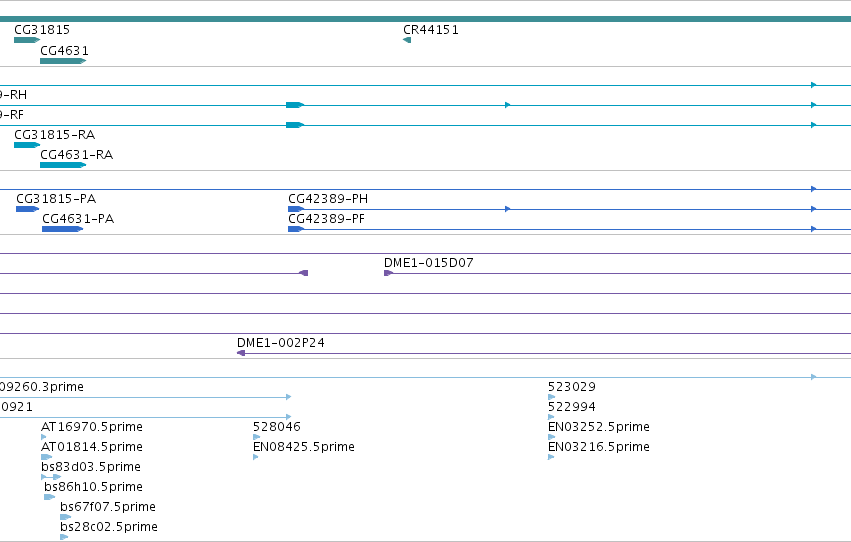851x542 pixels.
Task: Click the DME1-002P24 left arrow glyph
Action: [x=241, y=353]
